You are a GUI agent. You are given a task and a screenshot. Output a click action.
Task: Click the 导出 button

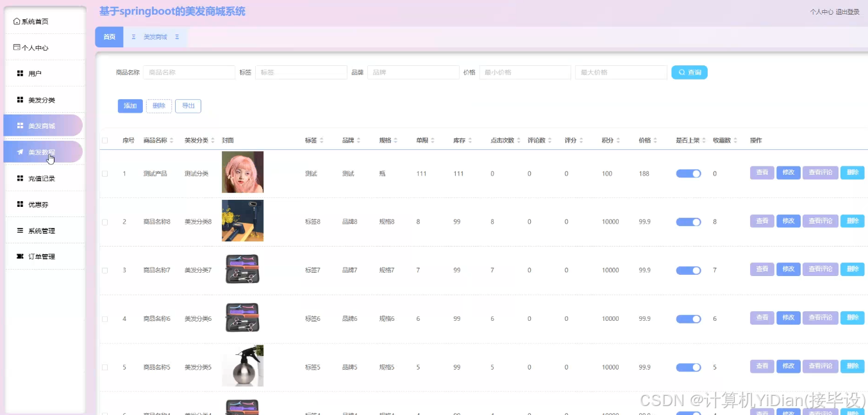tap(188, 106)
